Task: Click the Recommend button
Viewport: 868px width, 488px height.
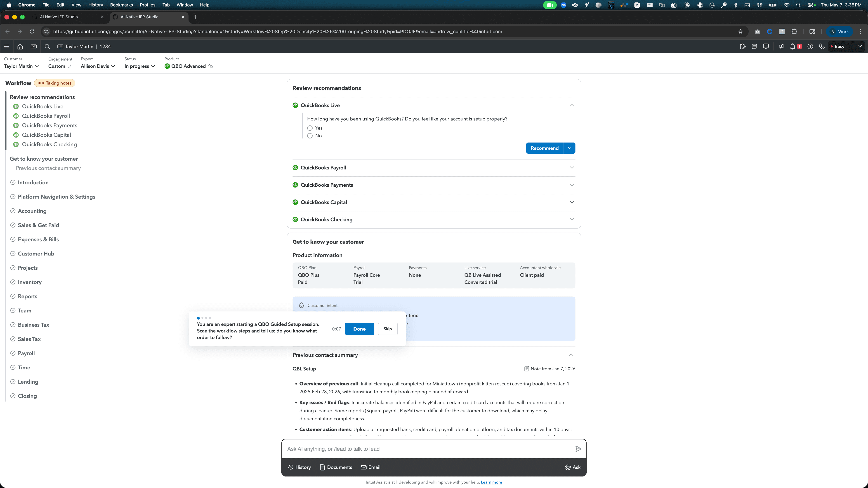Action: 545,148
